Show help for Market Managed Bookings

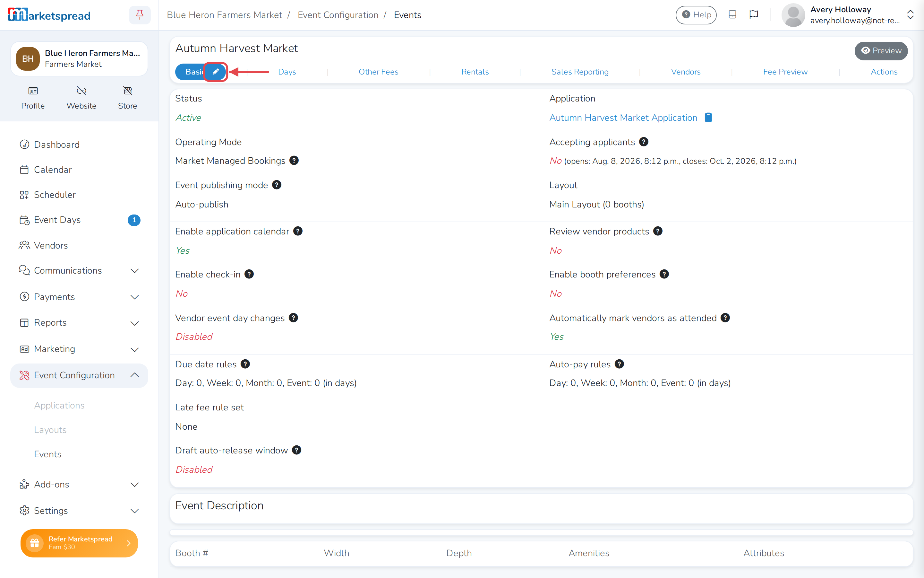pyautogui.click(x=294, y=161)
